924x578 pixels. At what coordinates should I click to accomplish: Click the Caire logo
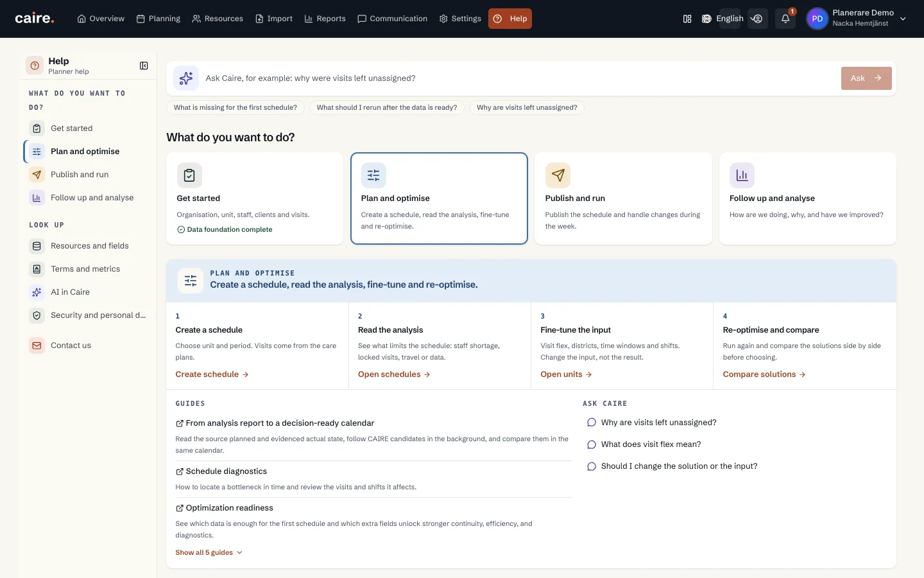coord(35,19)
